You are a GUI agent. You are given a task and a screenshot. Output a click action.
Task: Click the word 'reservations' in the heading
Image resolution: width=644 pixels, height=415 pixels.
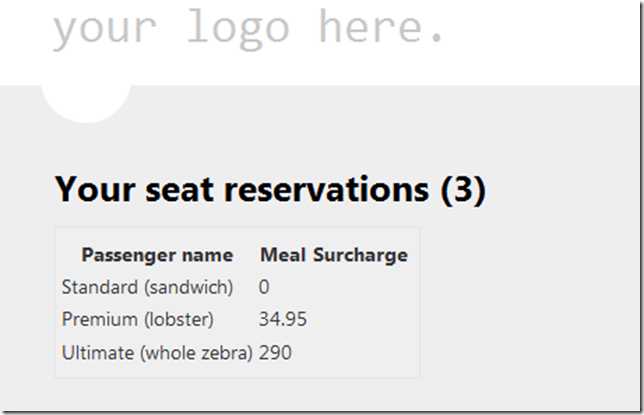tap(327, 190)
